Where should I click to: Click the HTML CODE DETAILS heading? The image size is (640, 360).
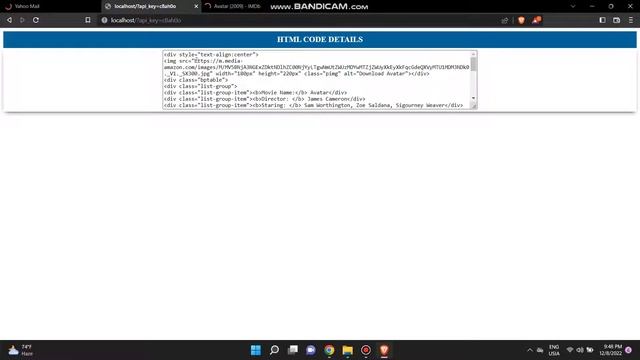point(320,40)
